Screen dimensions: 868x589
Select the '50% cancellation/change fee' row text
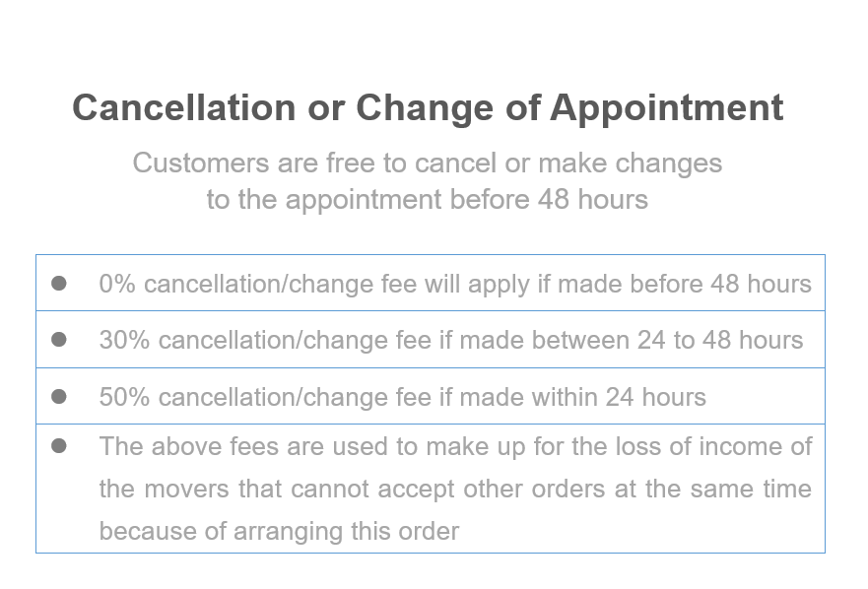[x=402, y=397]
